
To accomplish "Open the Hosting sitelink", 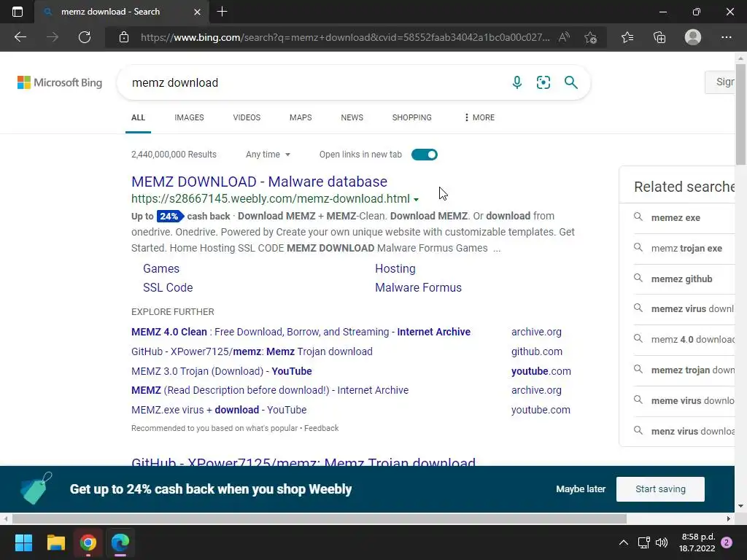I will (x=395, y=268).
